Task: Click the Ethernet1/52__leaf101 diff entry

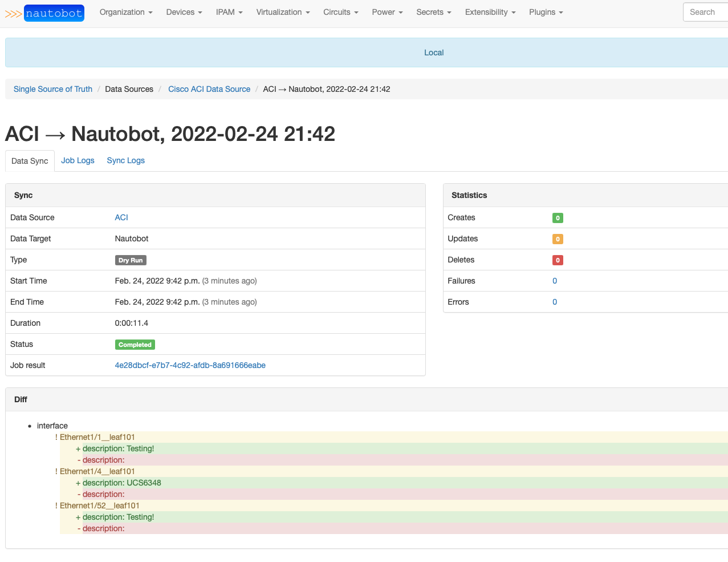Action: 100,506
